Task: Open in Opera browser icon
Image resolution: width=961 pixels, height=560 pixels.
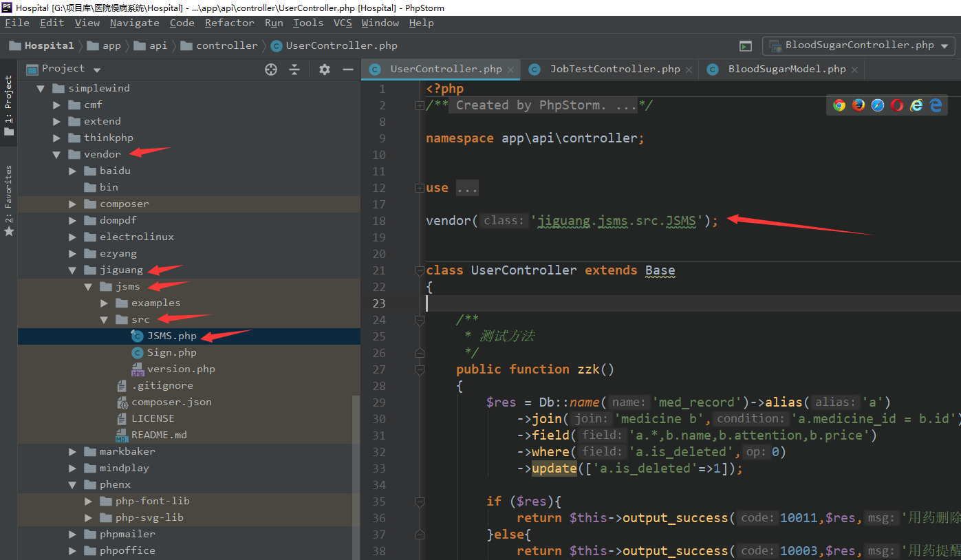Action: click(897, 105)
